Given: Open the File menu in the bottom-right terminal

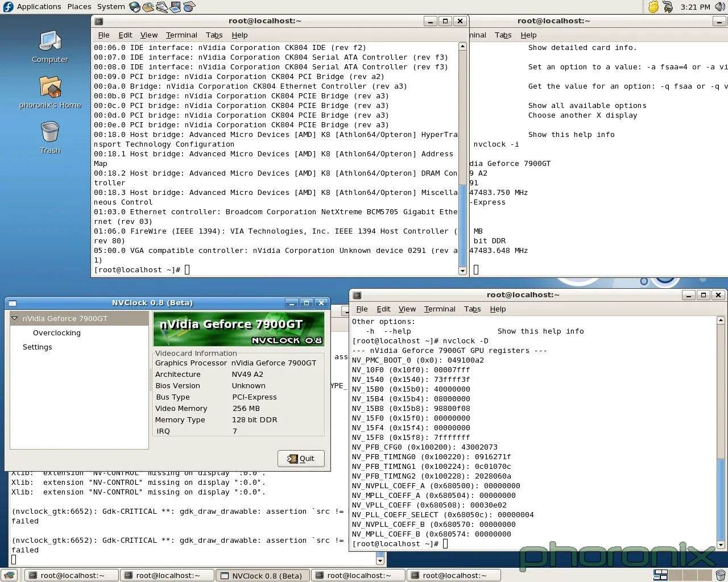Looking at the screenshot, I should click(362, 309).
